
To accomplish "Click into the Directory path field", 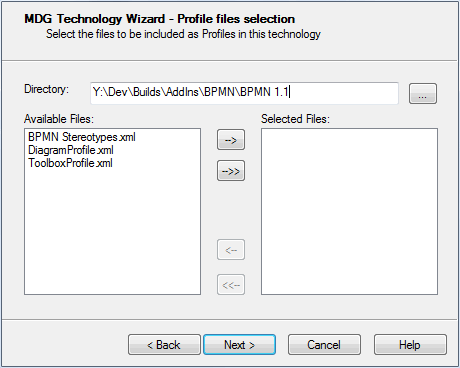I will [x=244, y=93].
